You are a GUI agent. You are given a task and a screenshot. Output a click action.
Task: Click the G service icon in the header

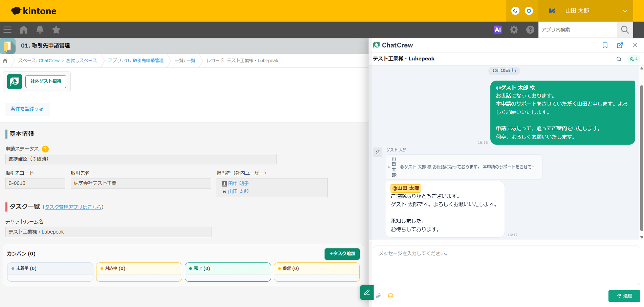515,11
